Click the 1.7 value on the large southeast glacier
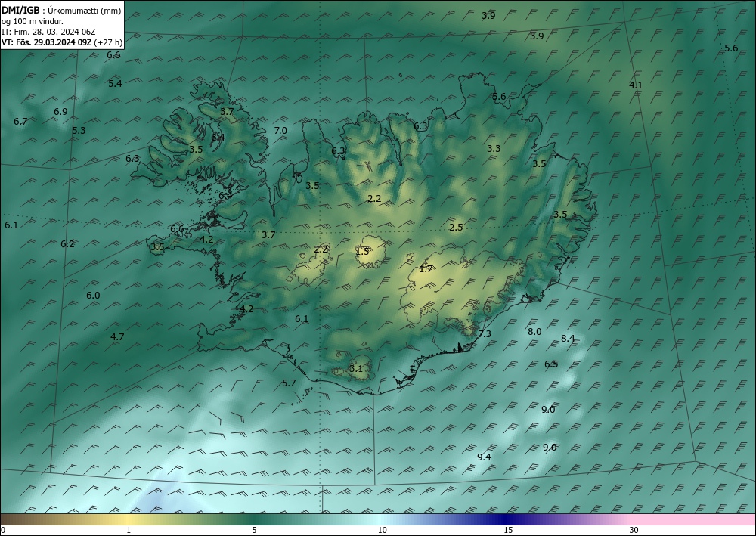 tap(426, 269)
